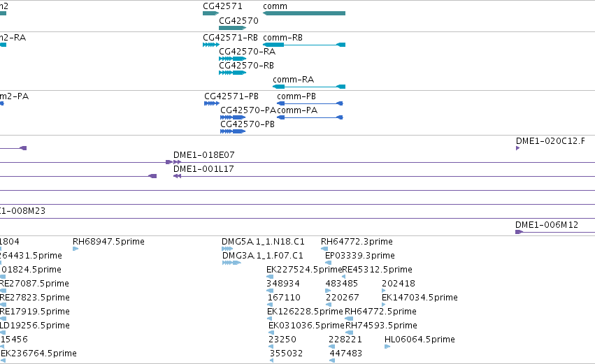
Task: Open the RE27087.5prime EST feature
Action: 3,291
